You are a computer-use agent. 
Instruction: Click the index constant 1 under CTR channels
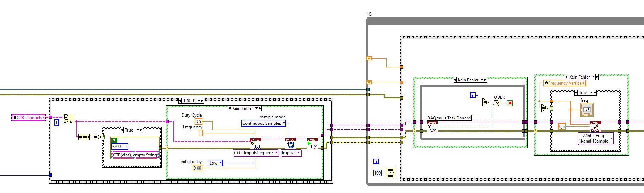[56, 123]
